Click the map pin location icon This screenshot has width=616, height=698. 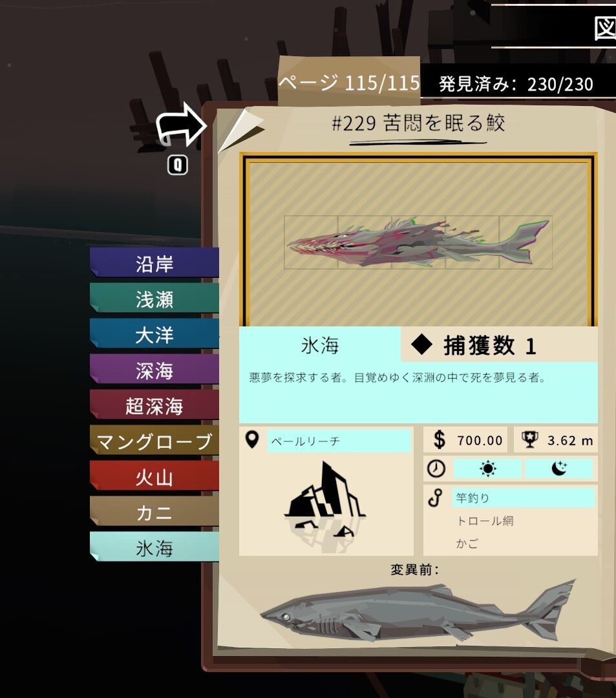pos(252,440)
